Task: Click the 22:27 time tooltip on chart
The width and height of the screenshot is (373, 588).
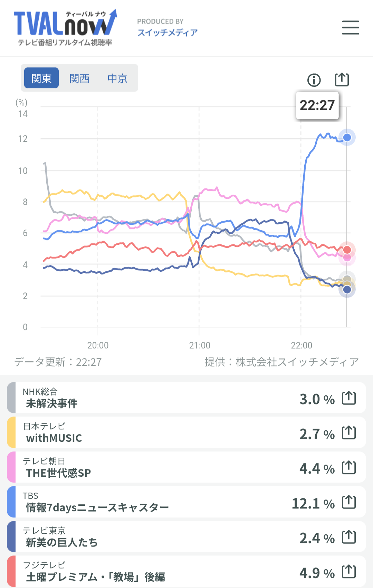Action: (x=317, y=105)
